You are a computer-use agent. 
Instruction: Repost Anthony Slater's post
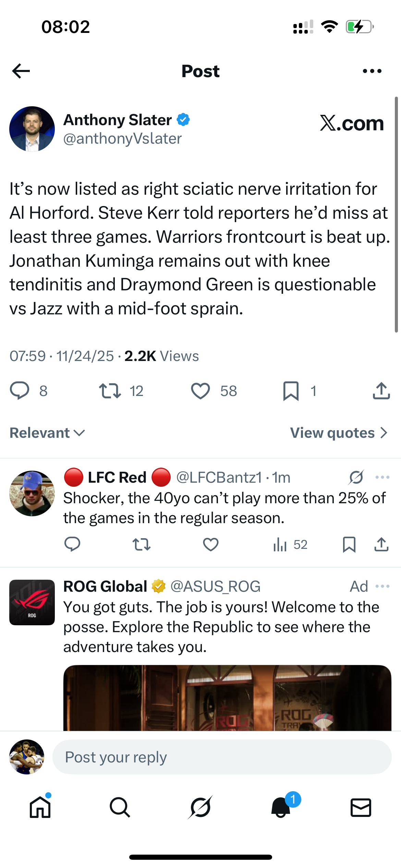(110, 391)
